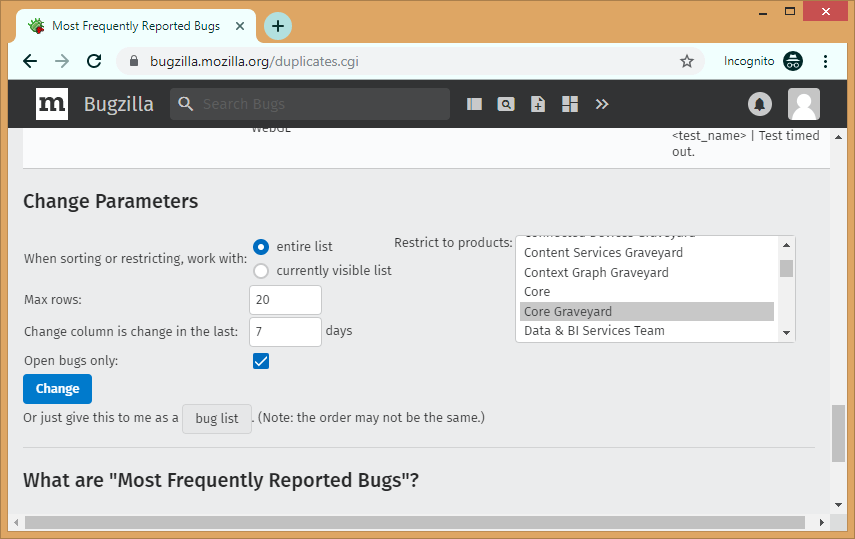Select Core Graveyard in products list
Image resolution: width=855 pixels, height=539 pixels.
pyautogui.click(x=647, y=312)
